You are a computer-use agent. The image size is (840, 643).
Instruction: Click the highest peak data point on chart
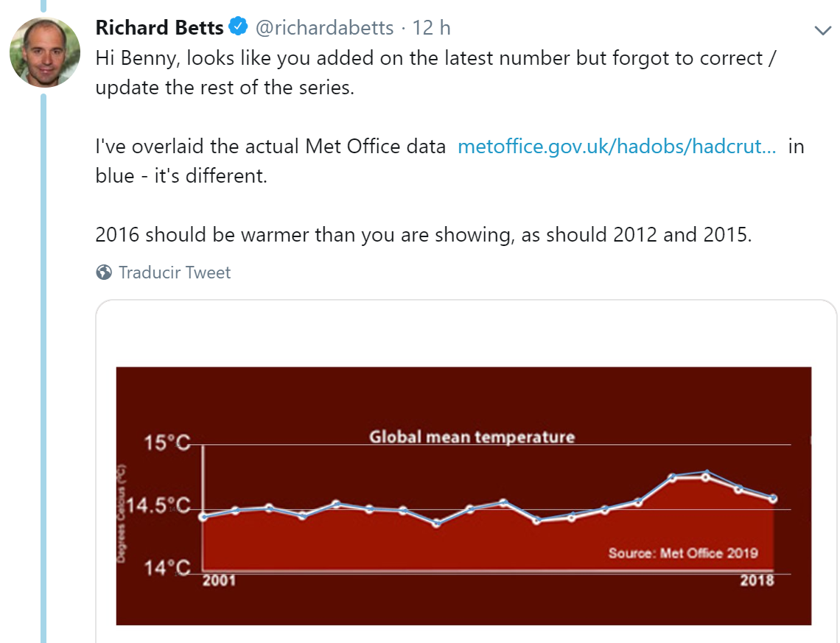[706, 474]
